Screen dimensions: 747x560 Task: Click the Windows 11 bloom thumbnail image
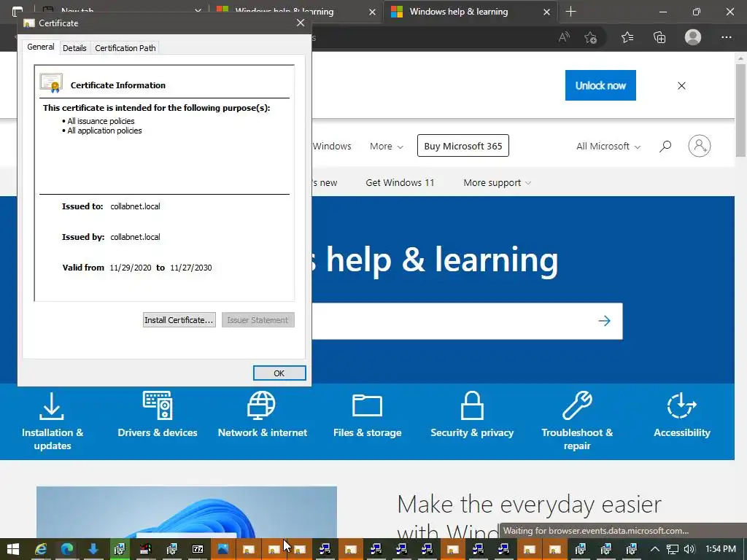coord(186,512)
